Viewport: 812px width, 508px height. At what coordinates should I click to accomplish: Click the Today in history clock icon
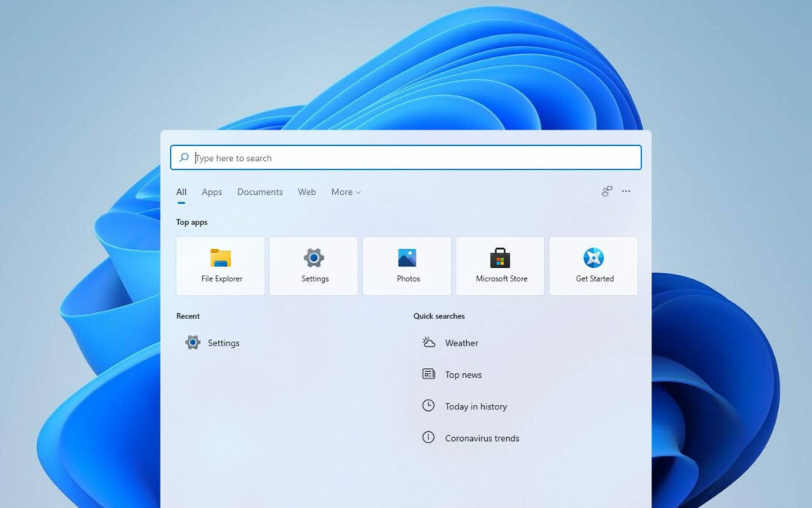click(x=429, y=406)
